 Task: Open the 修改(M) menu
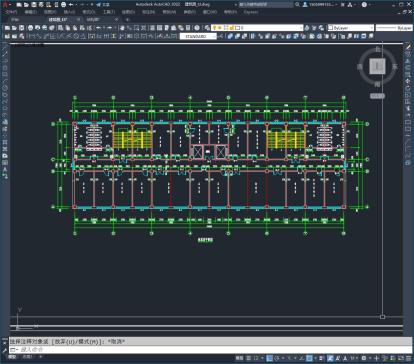click(x=169, y=12)
